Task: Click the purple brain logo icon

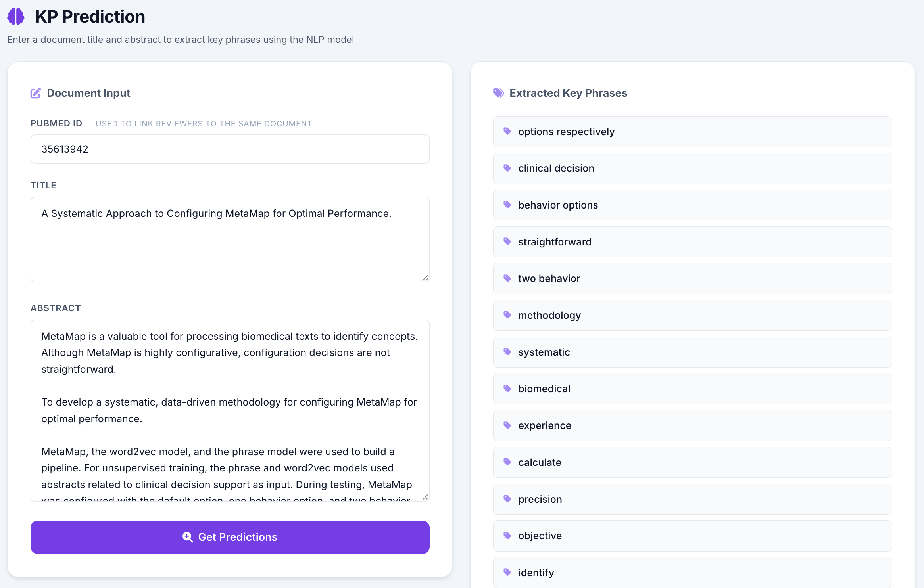Action: (16, 16)
